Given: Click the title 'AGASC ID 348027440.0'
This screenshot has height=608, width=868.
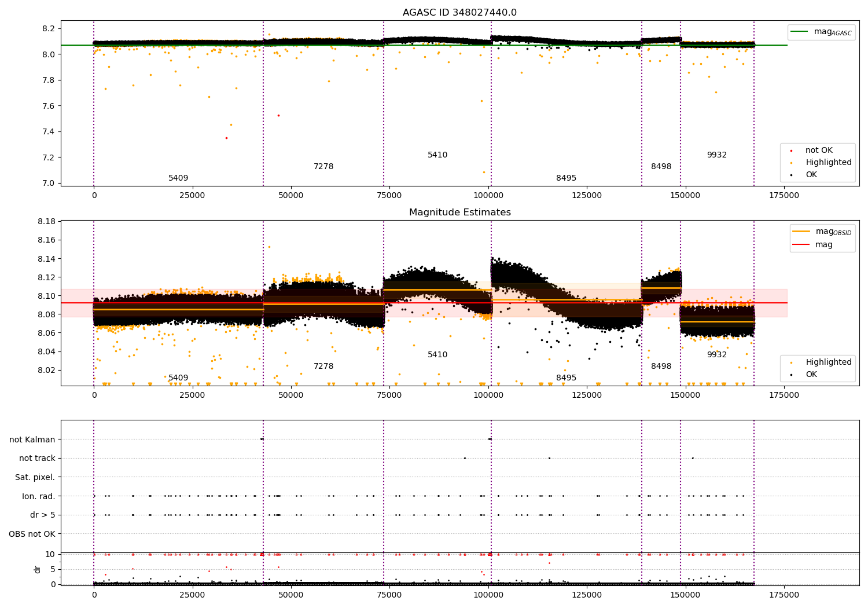Looking at the screenshot, I should [459, 13].
